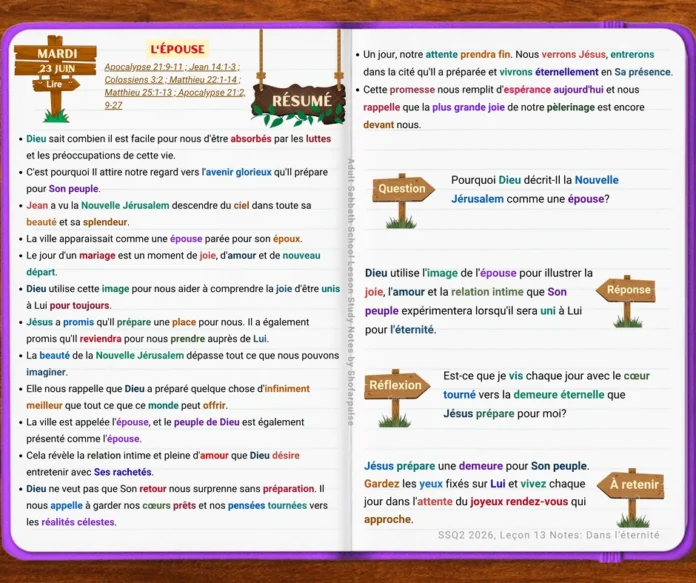
Task: Click the vertical Adult Sabbath School watermark text
Action: click(351, 292)
